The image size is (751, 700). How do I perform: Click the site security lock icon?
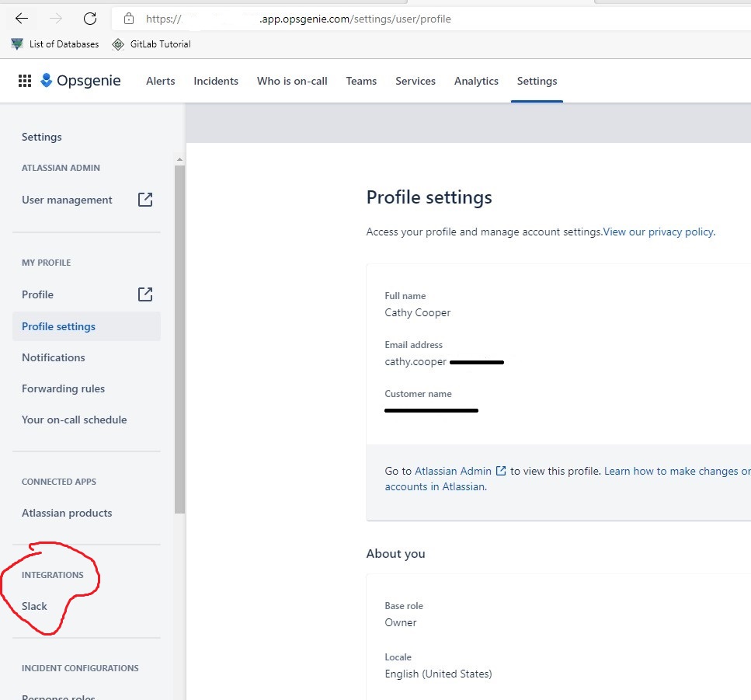point(128,19)
